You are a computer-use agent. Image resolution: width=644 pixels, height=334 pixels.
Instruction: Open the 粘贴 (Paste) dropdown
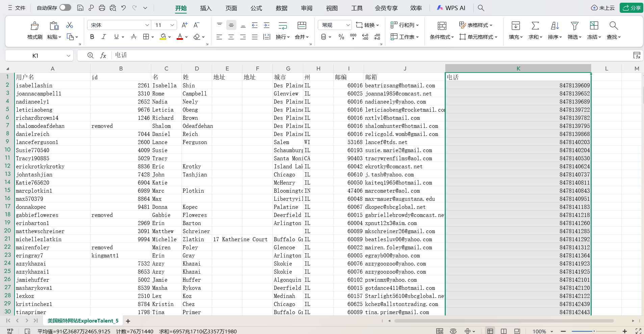pos(54,37)
